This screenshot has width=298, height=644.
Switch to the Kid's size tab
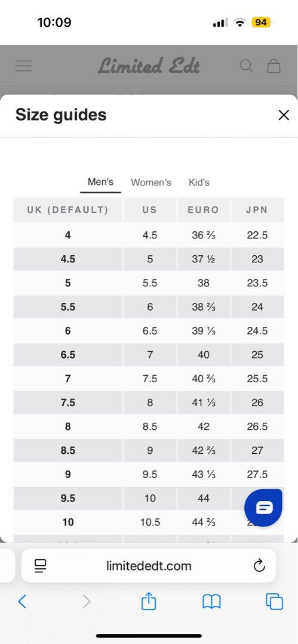coord(199,182)
